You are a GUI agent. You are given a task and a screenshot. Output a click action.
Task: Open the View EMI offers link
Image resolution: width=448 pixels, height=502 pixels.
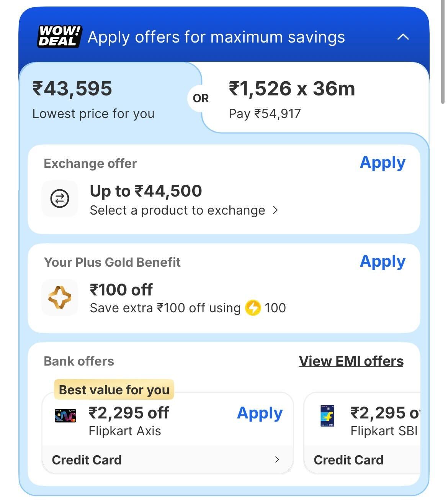click(351, 361)
